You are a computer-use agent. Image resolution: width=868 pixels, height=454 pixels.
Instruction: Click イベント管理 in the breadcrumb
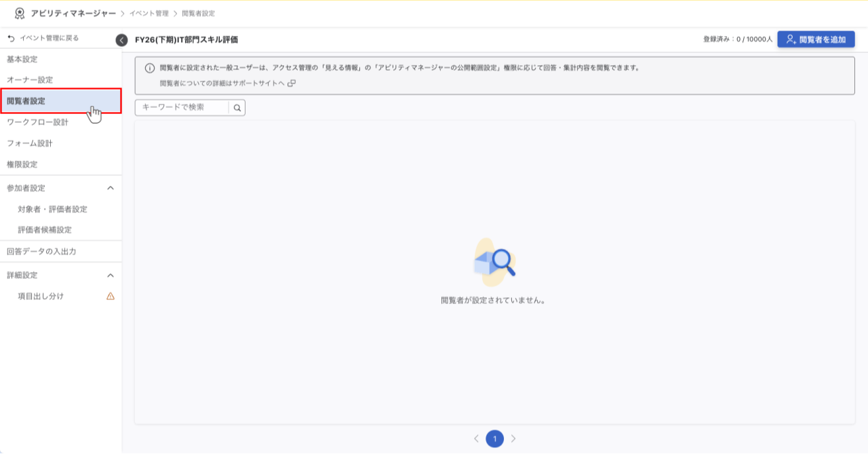point(149,14)
